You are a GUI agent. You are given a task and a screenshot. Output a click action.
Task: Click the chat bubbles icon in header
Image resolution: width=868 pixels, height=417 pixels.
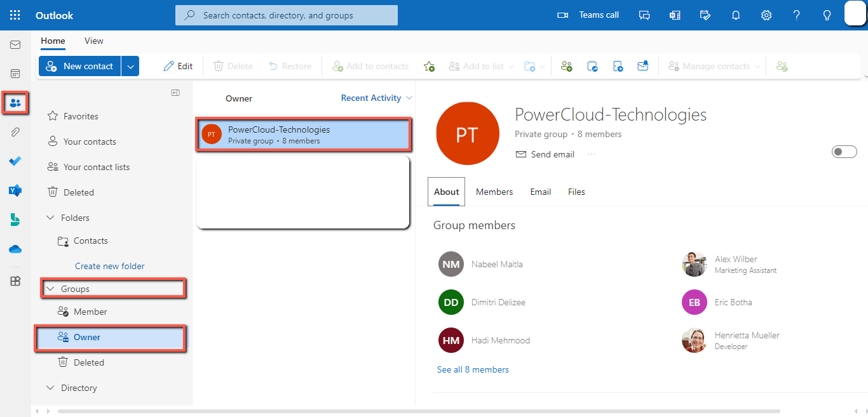[644, 15]
